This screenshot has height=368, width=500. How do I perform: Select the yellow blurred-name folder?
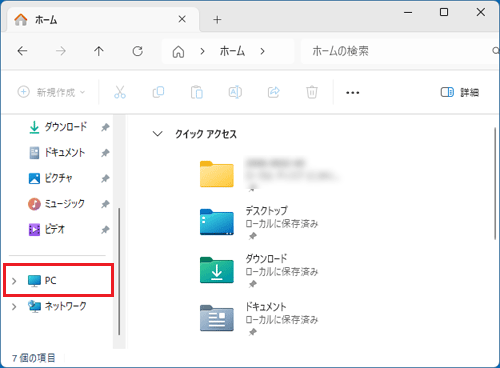pyautogui.click(x=217, y=174)
